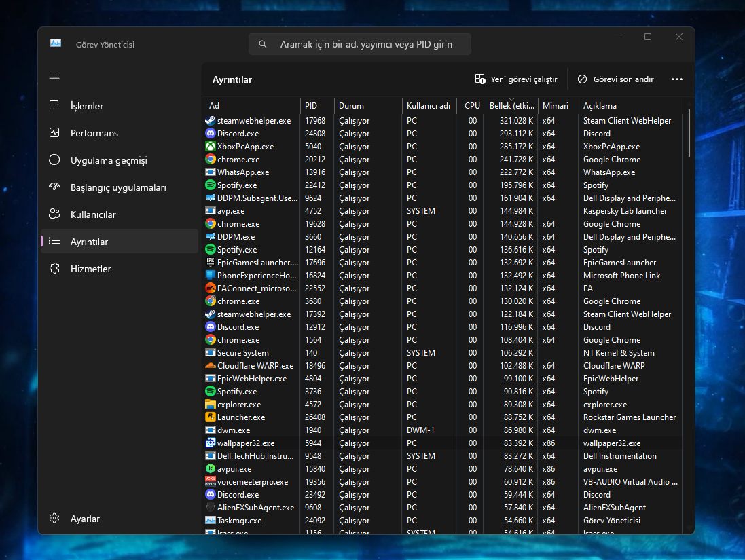Screen dimensions: 745x560
Task: Click the Hizmetler puzzle icon
Action: point(54,269)
